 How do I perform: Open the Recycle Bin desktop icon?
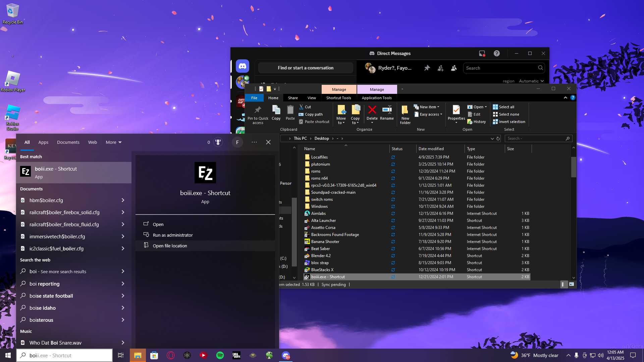[x=12, y=14]
